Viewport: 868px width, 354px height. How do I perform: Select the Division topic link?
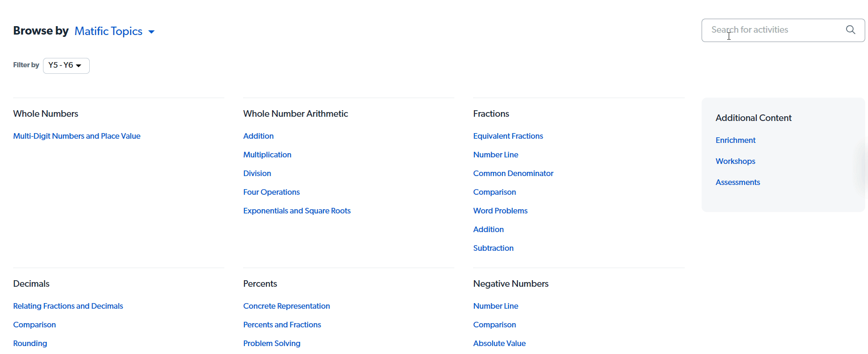pyautogui.click(x=257, y=173)
